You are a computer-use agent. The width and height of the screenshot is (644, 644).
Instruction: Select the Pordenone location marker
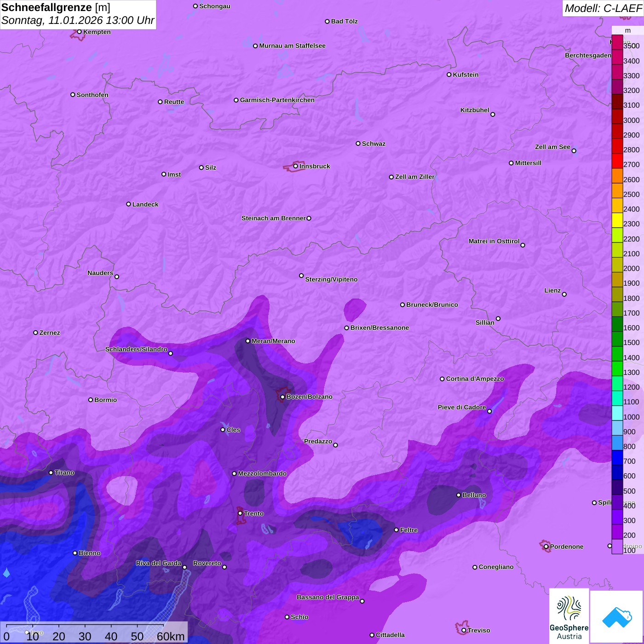[x=546, y=546]
